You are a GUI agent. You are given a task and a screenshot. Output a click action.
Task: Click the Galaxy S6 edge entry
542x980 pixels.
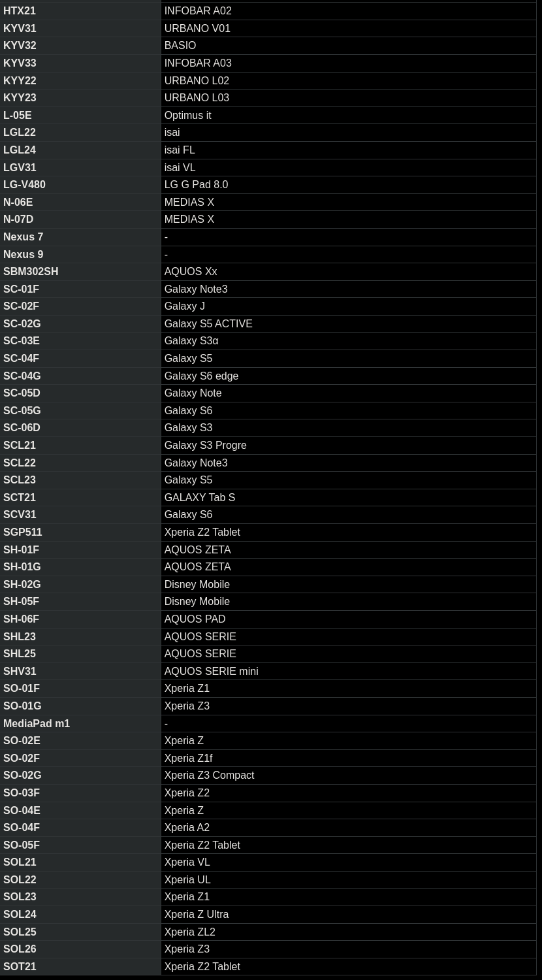click(x=201, y=376)
